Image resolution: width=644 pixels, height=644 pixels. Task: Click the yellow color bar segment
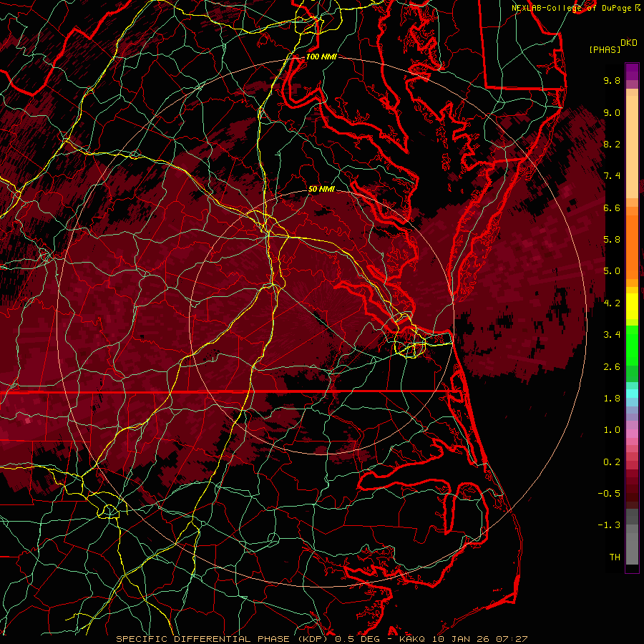point(632,306)
